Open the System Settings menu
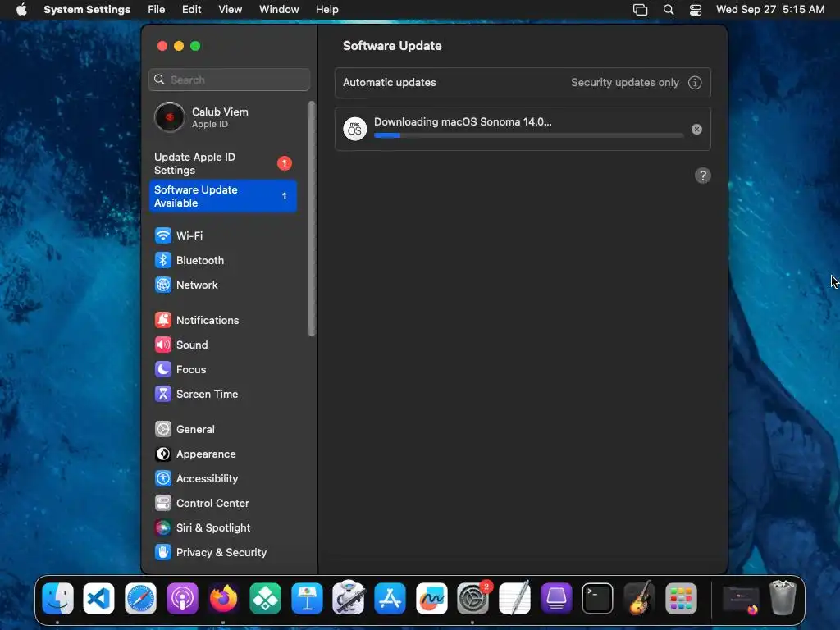This screenshot has height=630, width=840. point(87,10)
